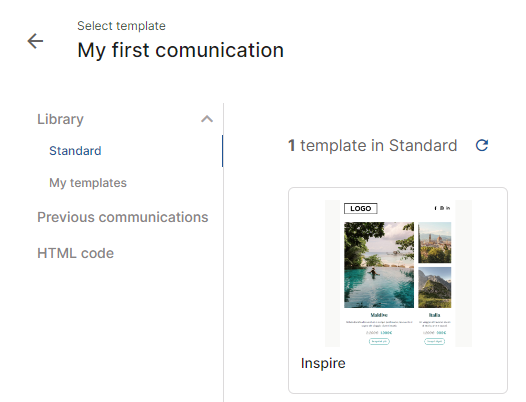The image size is (526, 402).
Task: Click the mountain landscape photo in preview
Action: 435,288
